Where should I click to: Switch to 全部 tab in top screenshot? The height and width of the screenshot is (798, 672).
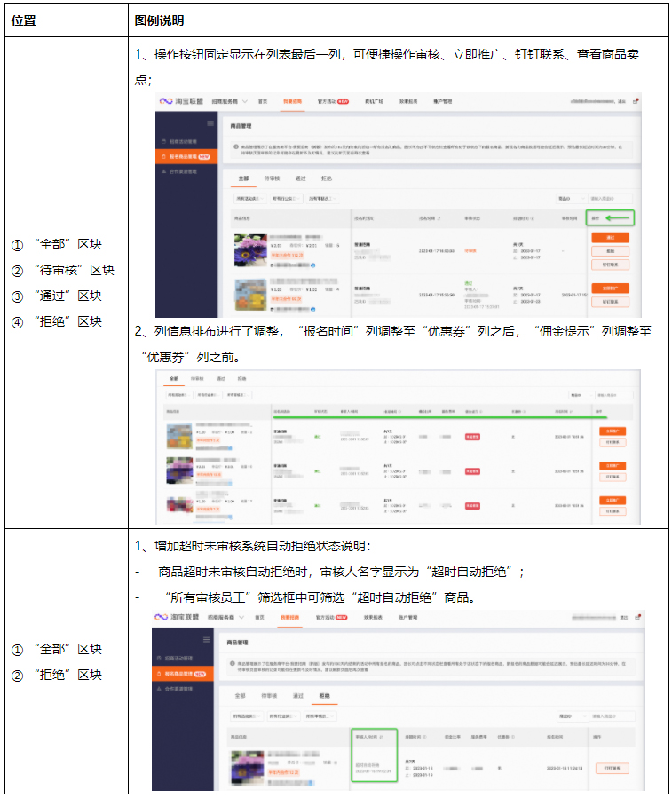click(244, 178)
